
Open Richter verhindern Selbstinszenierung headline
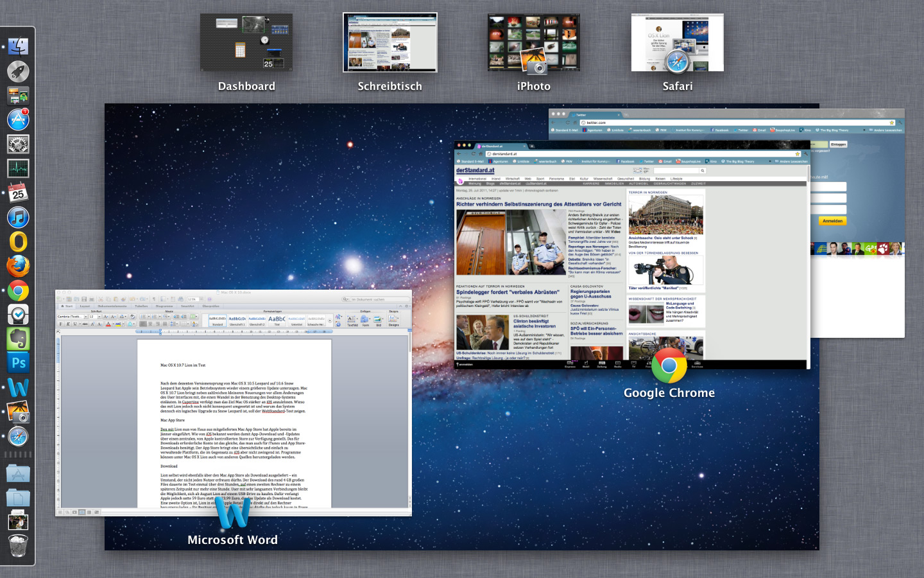538,204
